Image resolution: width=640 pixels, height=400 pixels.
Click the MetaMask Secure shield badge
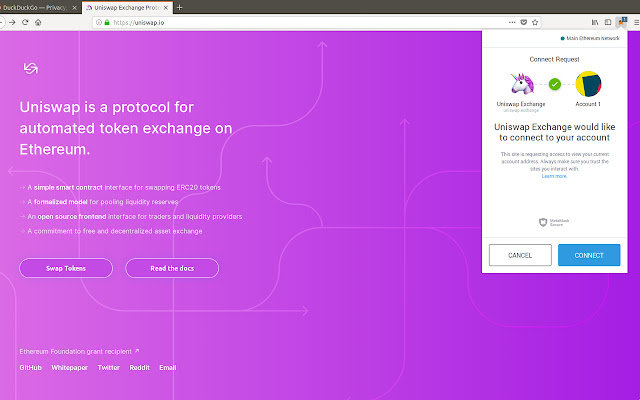(554, 222)
